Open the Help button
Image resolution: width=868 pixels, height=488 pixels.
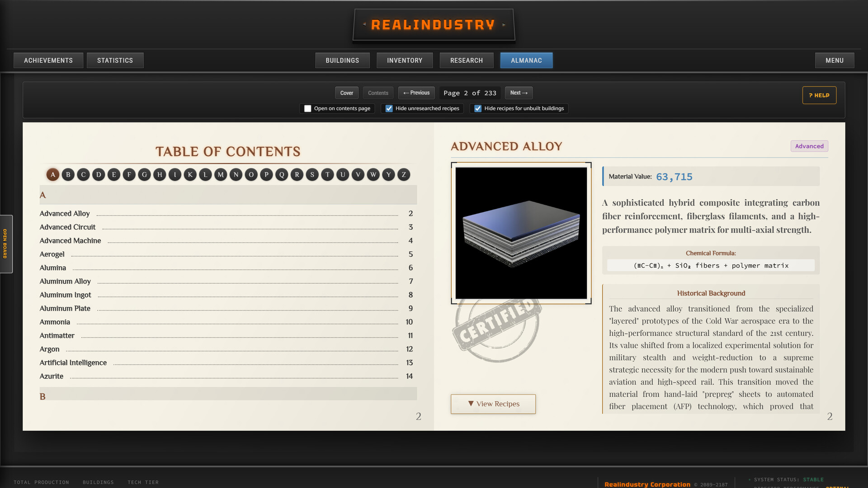pos(819,95)
